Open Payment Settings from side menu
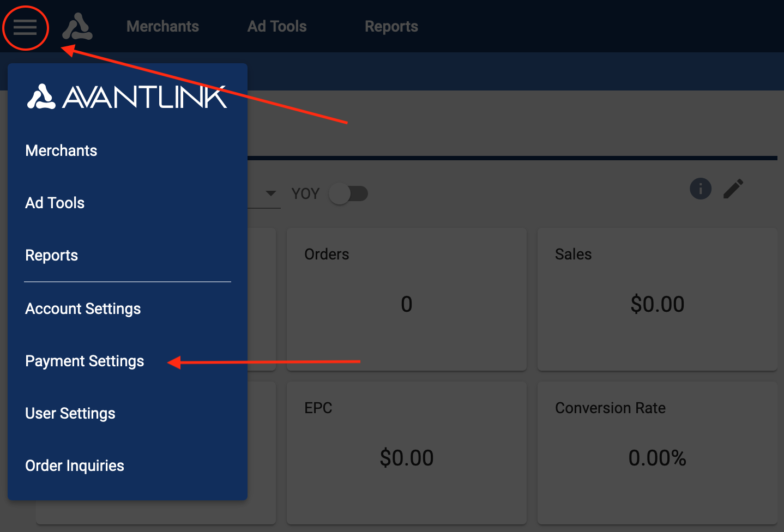Viewport: 784px width, 532px height. pyautogui.click(x=85, y=361)
